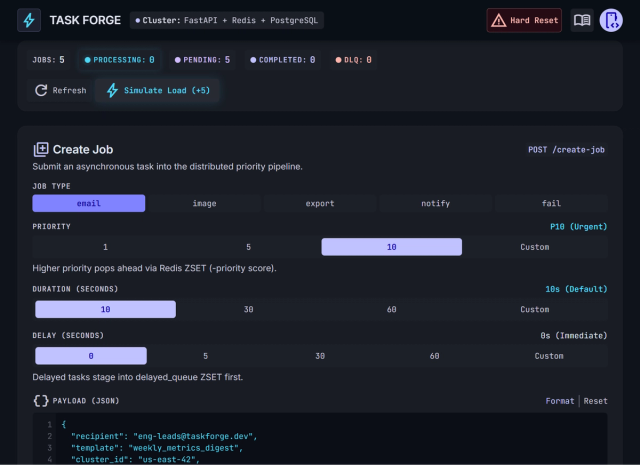The height and width of the screenshot is (465, 640).
Task: Click the recipient line in payload
Action: coord(164,436)
